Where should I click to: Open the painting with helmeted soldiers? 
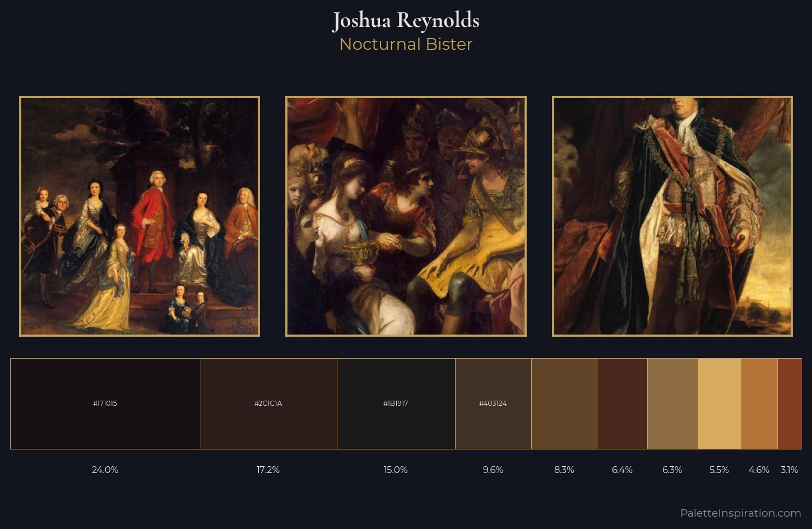pos(406,216)
